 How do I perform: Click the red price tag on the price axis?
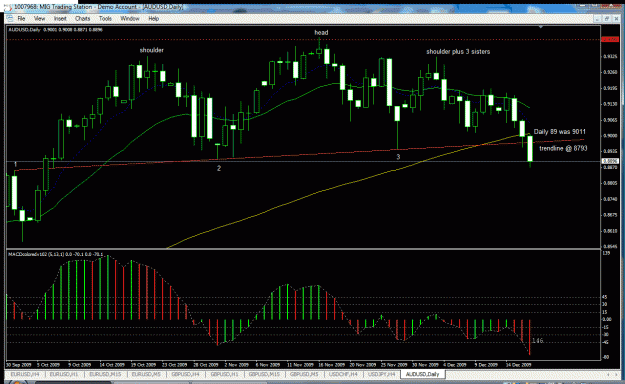click(x=610, y=39)
